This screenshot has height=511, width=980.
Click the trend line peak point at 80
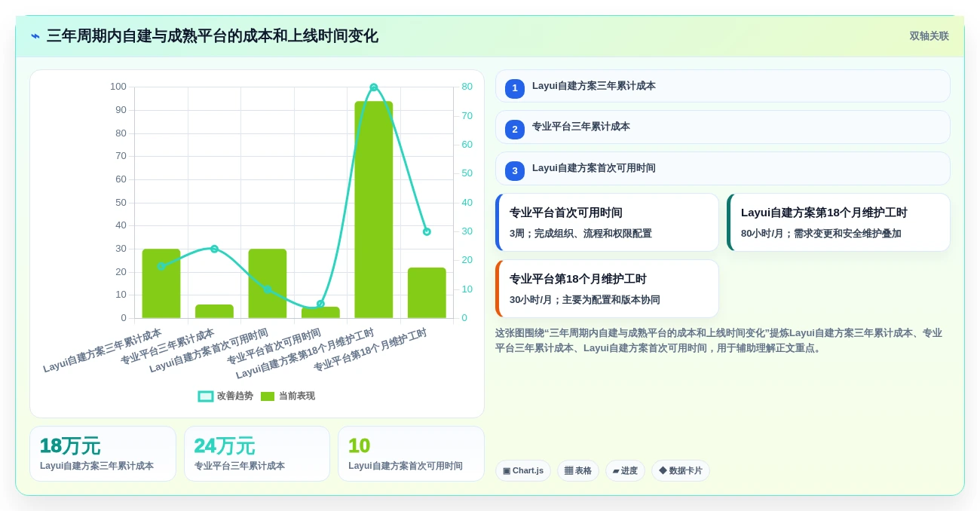click(x=374, y=87)
